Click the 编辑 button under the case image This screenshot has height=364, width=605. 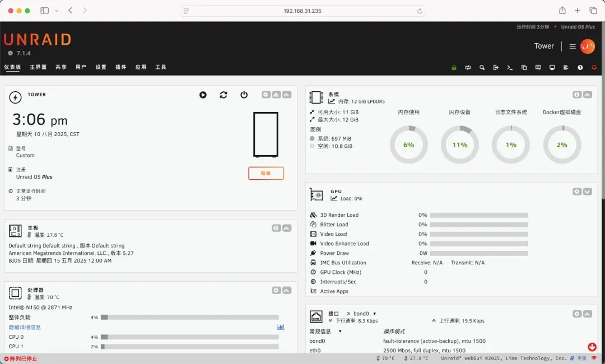[266, 174]
